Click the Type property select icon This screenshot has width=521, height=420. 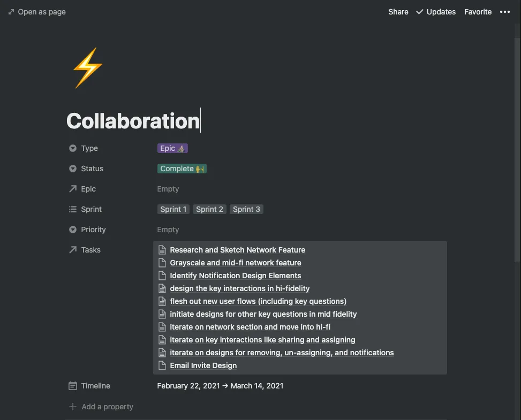[73, 148]
